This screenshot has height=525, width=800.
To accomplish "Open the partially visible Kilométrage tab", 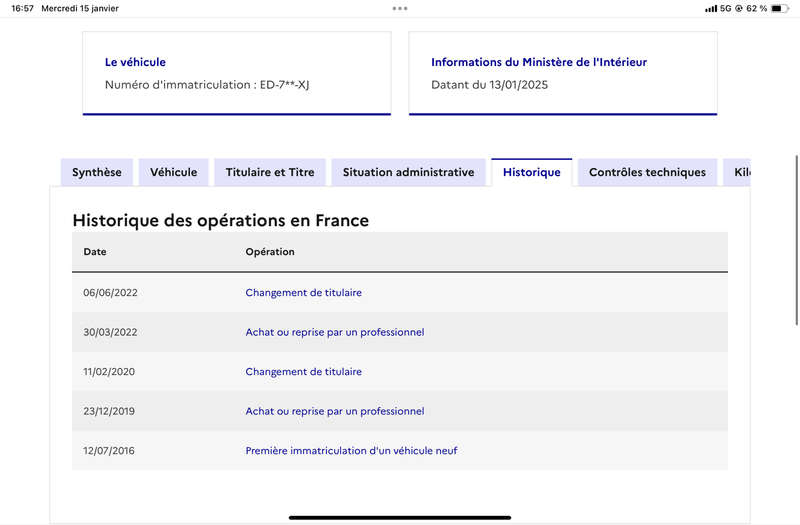I will pyautogui.click(x=737, y=172).
